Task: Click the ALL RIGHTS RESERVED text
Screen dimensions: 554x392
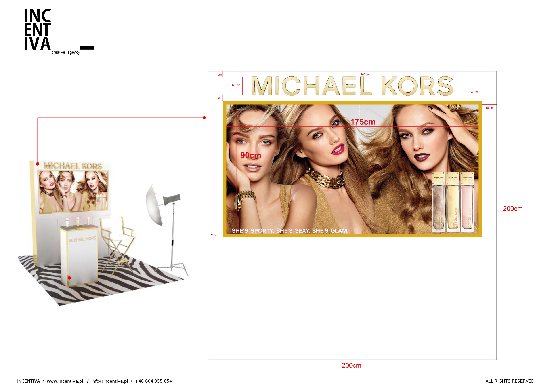Action: [510, 381]
